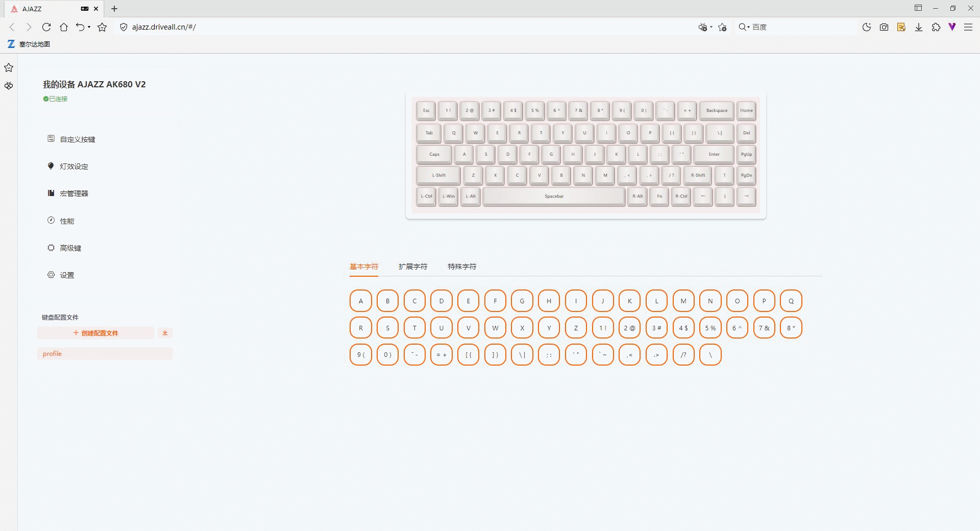
Task: Click the home icon in browser toolbar
Action: 64,27
